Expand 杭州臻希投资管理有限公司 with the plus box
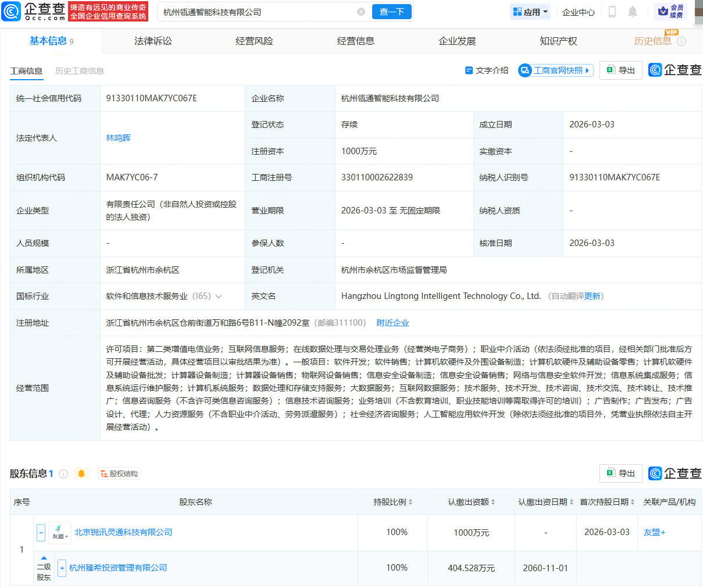This screenshot has width=703, height=588. point(62,568)
